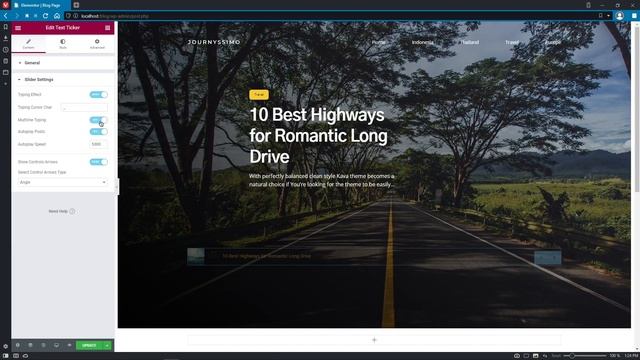Open the Elementor hamburger menu
640x360 pixels.
pyautogui.click(x=18, y=28)
